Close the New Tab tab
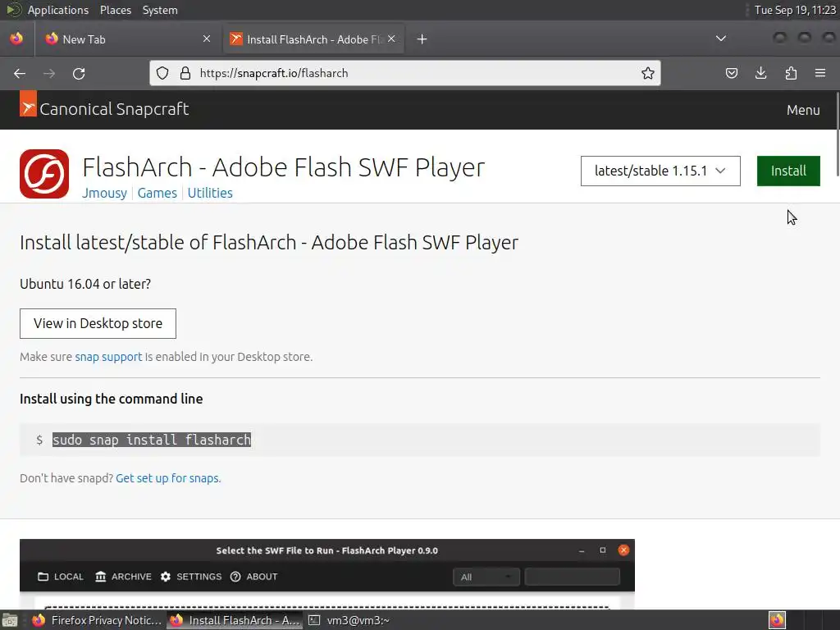 pos(207,39)
